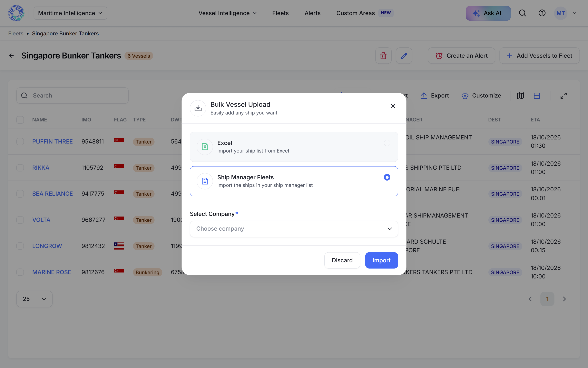Edit fleet name with the pencil icon
The width and height of the screenshot is (588, 368).
404,56
